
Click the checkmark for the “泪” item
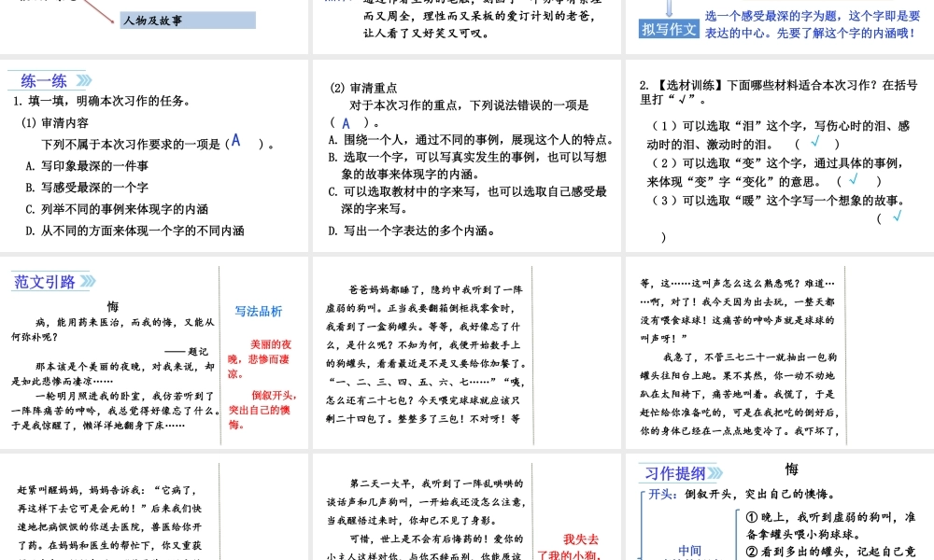coord(815,142)
